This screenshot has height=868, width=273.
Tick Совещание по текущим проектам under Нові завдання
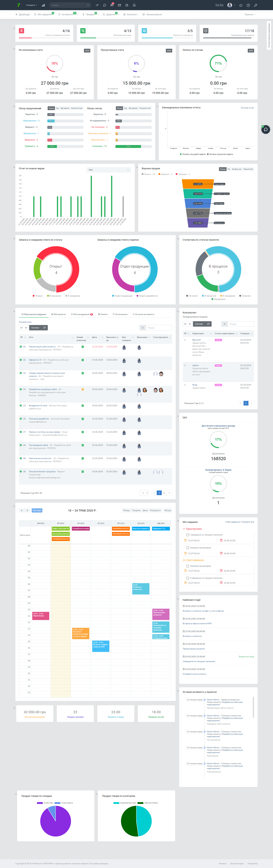(188, 578)
